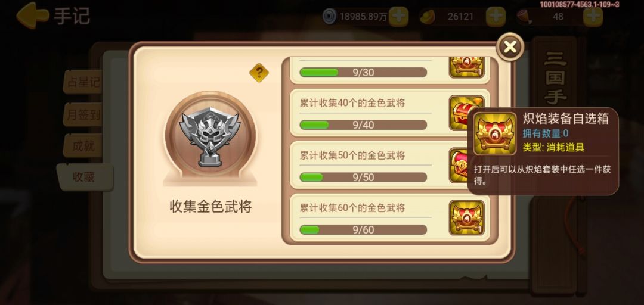Close the collection popup with the X button

(510, 47)
